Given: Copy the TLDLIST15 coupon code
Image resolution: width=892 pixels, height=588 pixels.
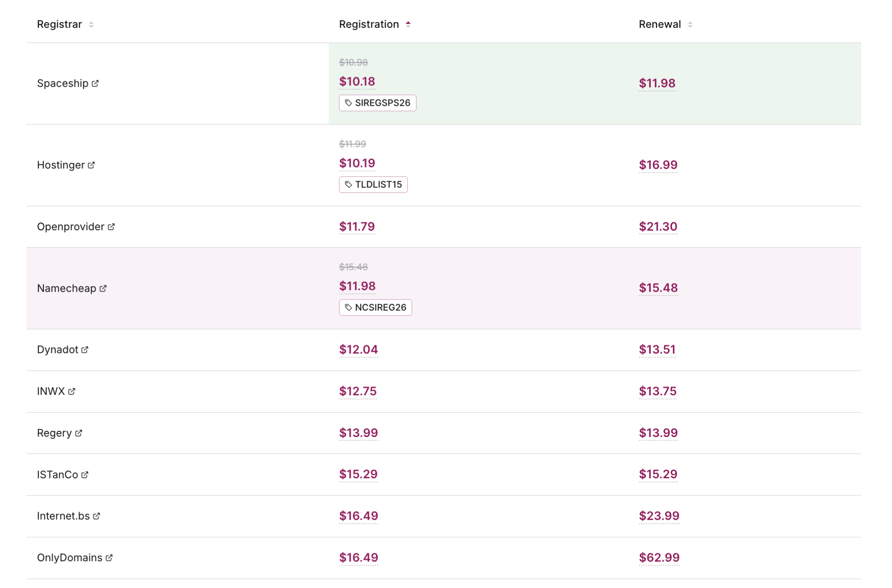Looking at the screenshot, I should [x=373, y=185].
